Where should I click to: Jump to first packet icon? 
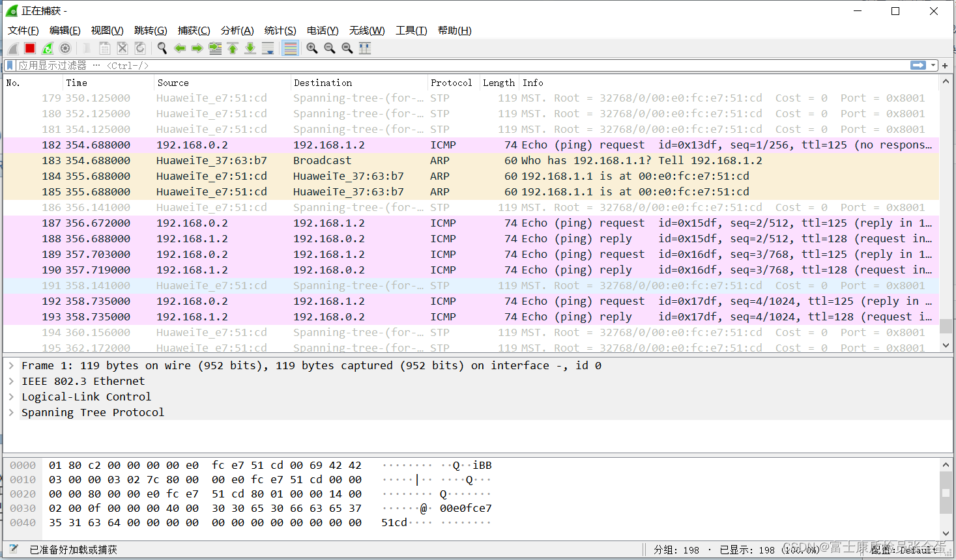pyautogui.click(x=233, y=48)
